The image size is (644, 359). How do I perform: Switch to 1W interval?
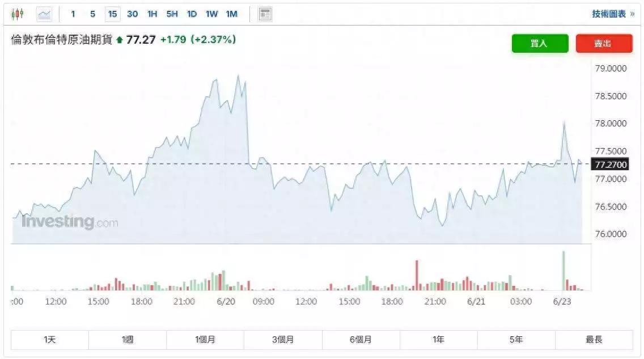tap(211, 14)
